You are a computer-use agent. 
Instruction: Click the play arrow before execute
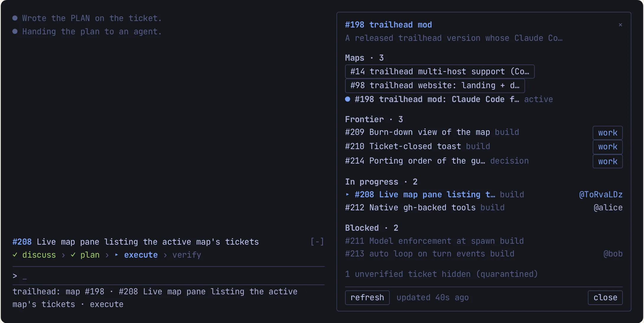(117, 254)
